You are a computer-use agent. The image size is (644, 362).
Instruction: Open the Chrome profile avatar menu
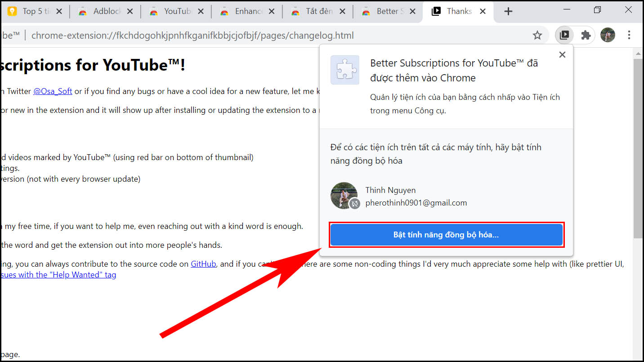[x=608, y=35]
